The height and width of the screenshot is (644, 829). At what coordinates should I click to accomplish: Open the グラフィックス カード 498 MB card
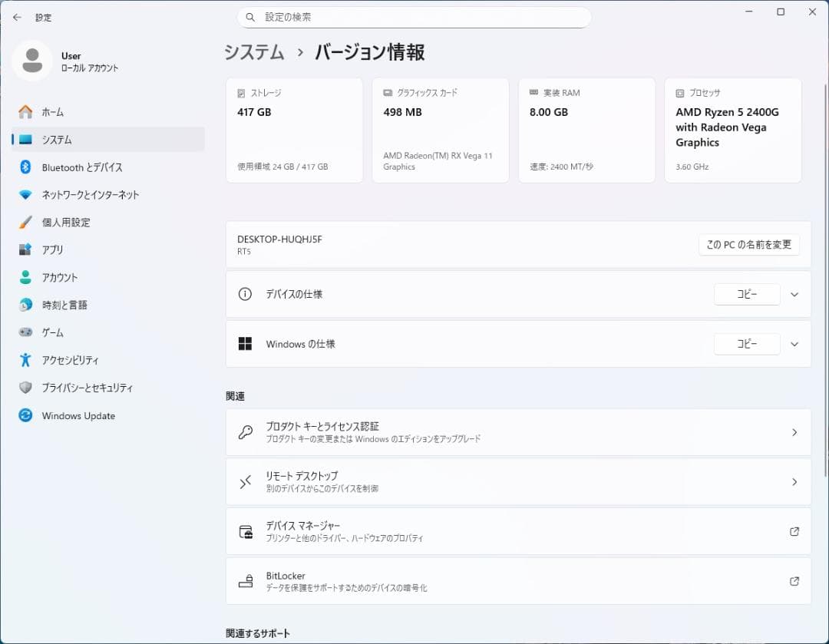(441, 130)
